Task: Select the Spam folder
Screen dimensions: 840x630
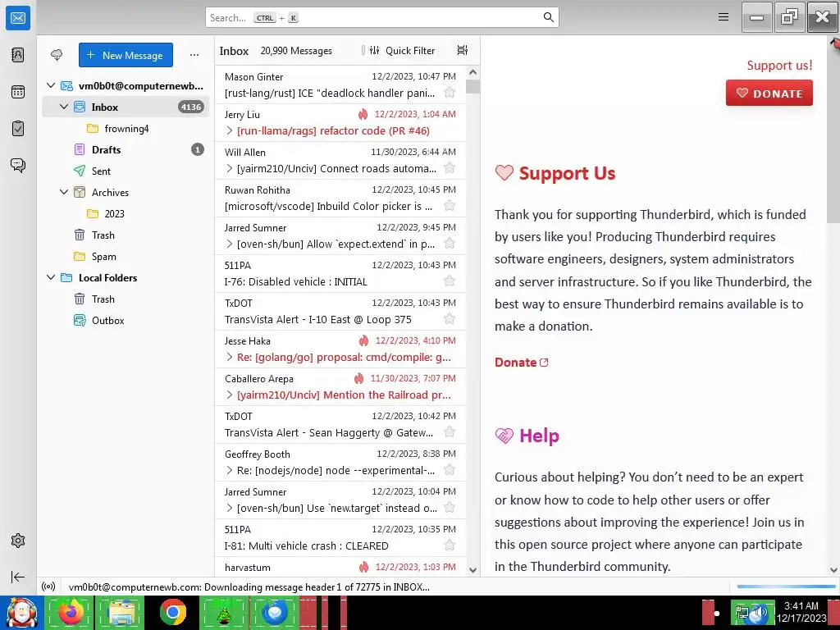Action: (126, 256)
